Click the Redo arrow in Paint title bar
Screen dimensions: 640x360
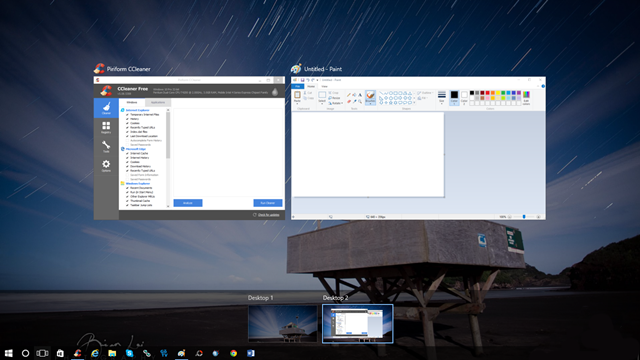pos(313,80)
